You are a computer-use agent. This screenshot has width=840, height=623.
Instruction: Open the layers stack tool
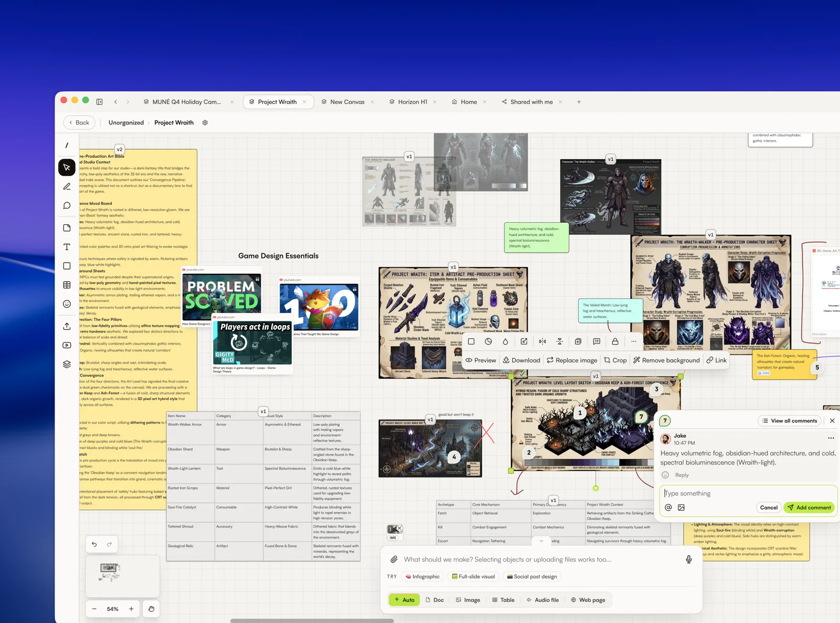click(x=67, y=364)
